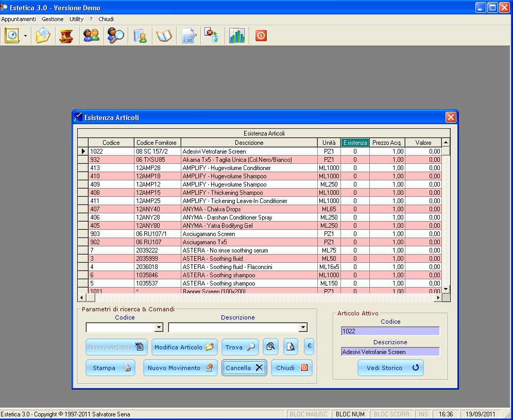Viewport: 513px width, 420px height.
Task: Click the delete and recycle toolbar icon
Action: (212, 36)
